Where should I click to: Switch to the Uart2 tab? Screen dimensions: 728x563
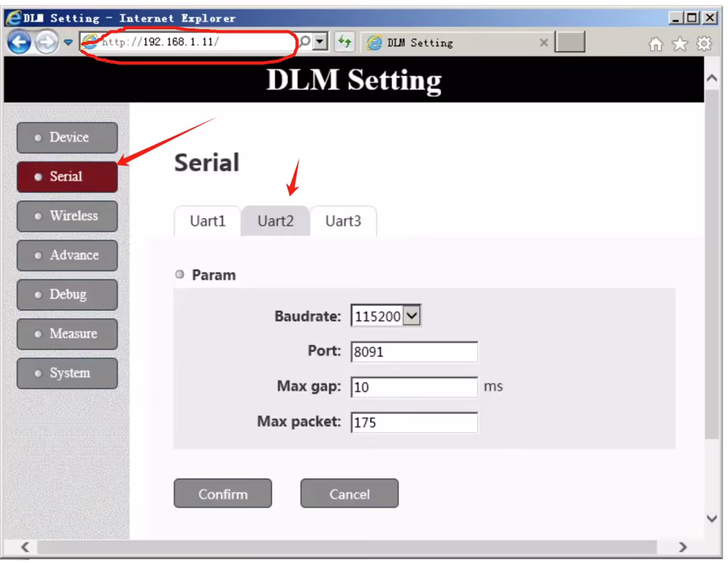[x=274, y=221]
